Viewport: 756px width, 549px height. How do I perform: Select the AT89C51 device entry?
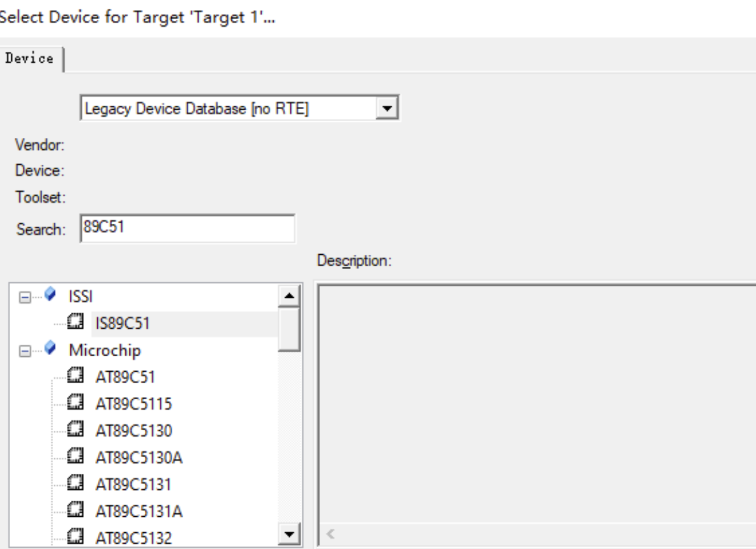pos(126,377)
